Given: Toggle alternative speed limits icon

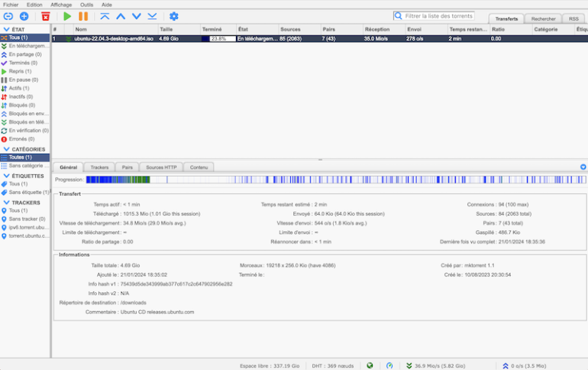Looking at the screenshot, I should (x=389, y=365).
